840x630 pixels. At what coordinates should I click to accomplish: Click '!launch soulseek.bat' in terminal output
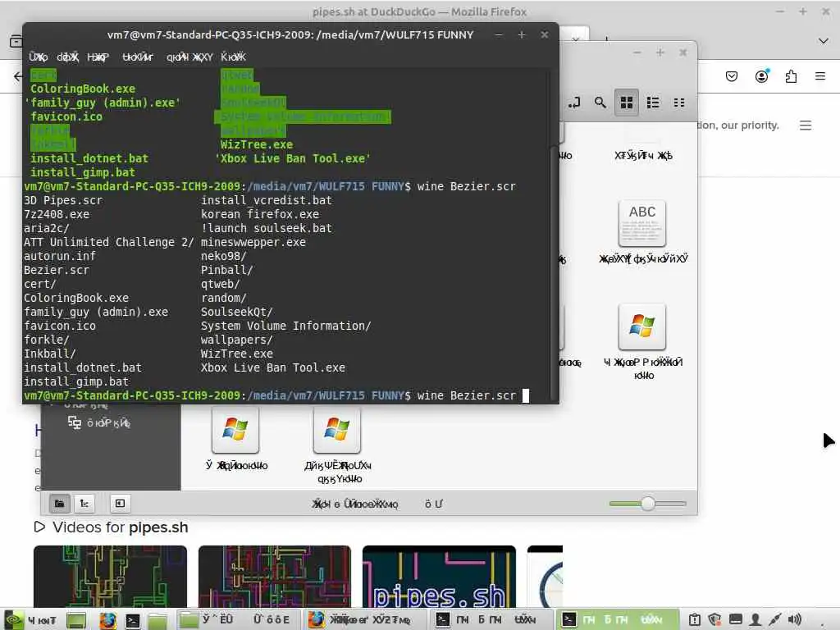click(267, 228)
